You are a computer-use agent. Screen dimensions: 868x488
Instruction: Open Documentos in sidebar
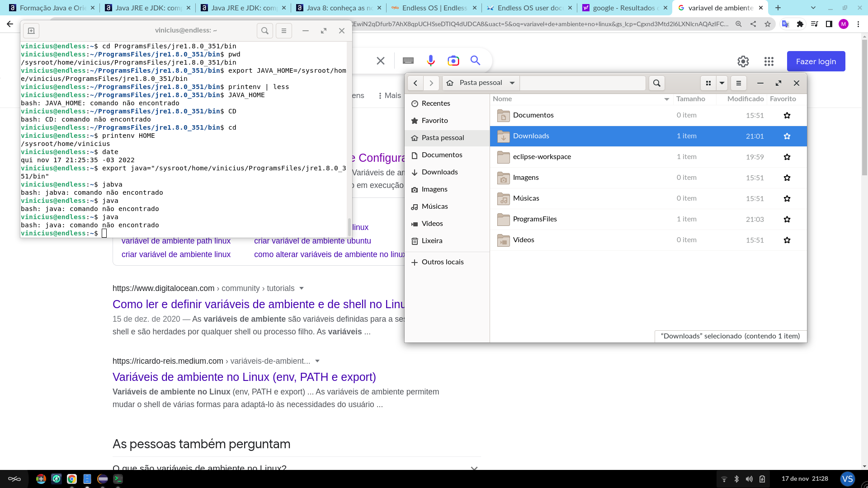(x=447, y=155)
